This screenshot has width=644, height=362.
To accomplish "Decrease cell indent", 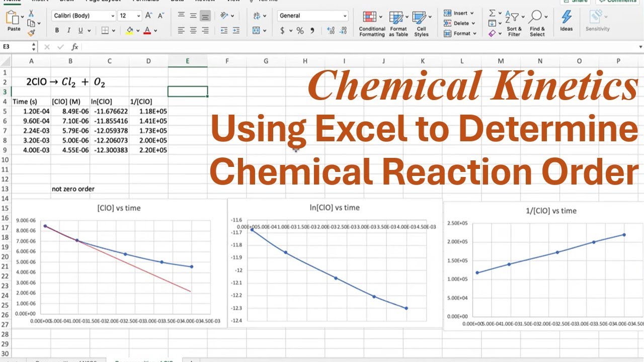I will coord(224,31).
